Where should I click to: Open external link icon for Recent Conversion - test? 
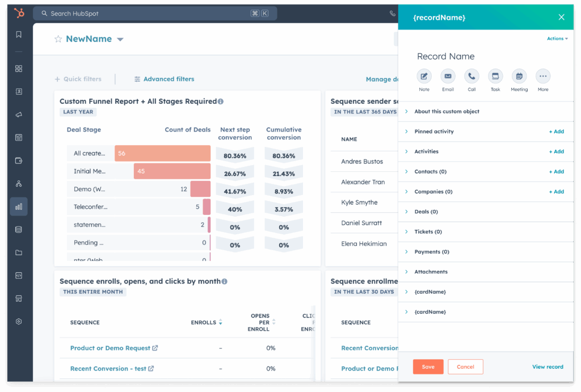pyautogui.click(x=151, y=369)
